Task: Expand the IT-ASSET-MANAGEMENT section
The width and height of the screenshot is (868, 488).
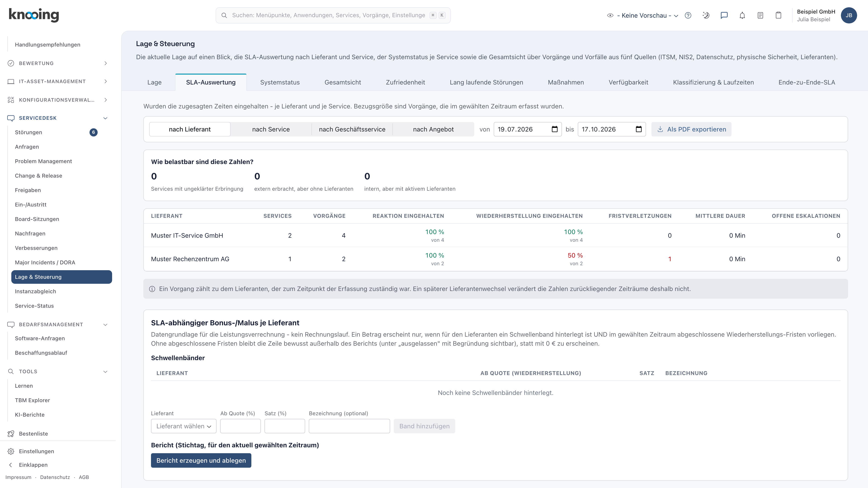Action: [x=58, y=82]
